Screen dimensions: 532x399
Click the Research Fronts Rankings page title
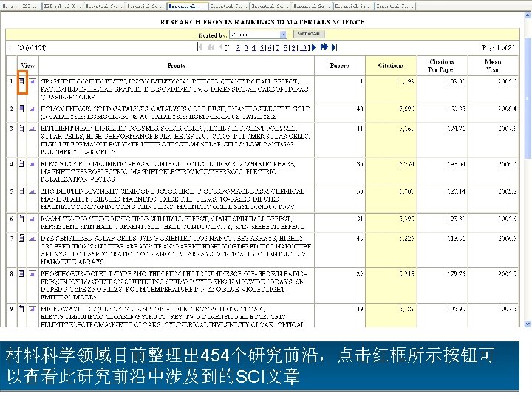(262, 22)
